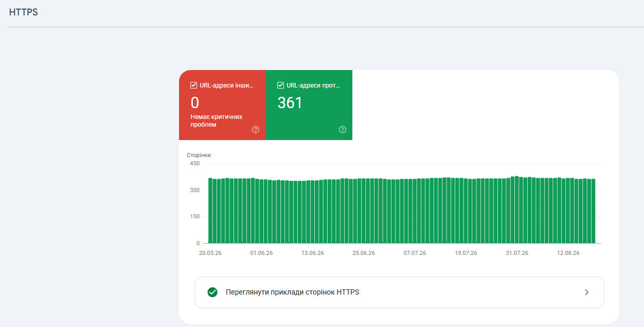Click the 361 count number
The image size is (644, 327).
290,103
